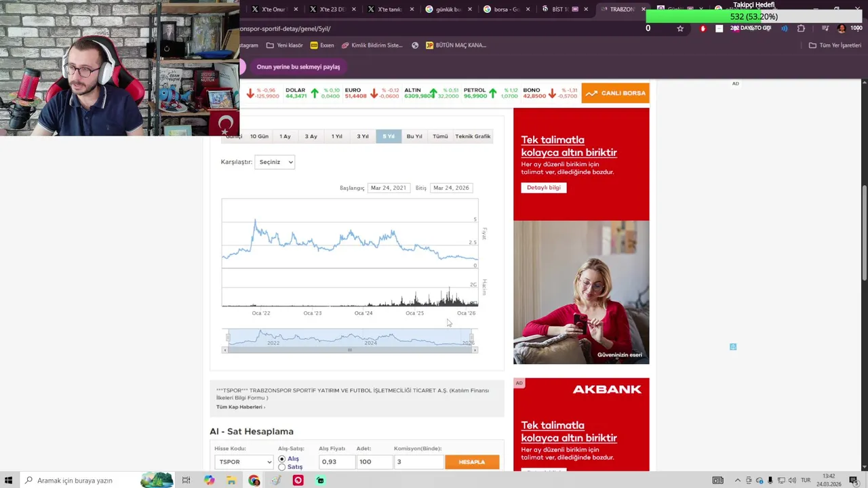Switch to the 'X'te tanık' tab
The width and height of the screenshot is (868, 488).
(x=390, y=9)
